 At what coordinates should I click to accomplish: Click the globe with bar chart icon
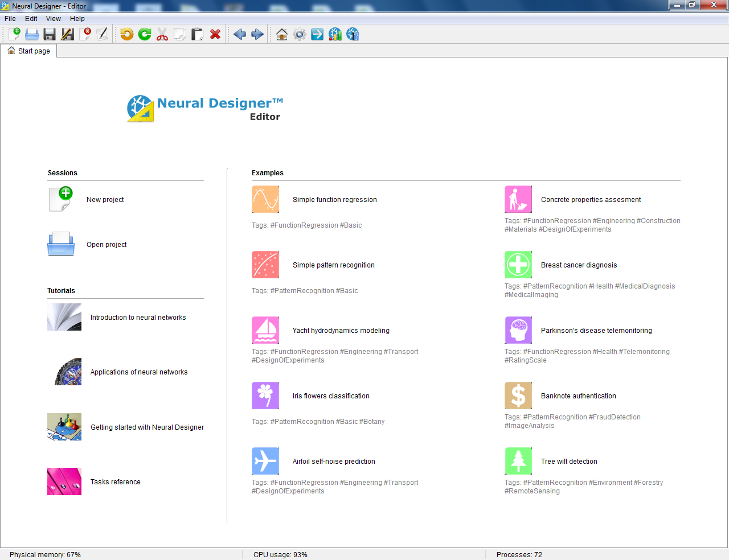click(x=335, y=34)
